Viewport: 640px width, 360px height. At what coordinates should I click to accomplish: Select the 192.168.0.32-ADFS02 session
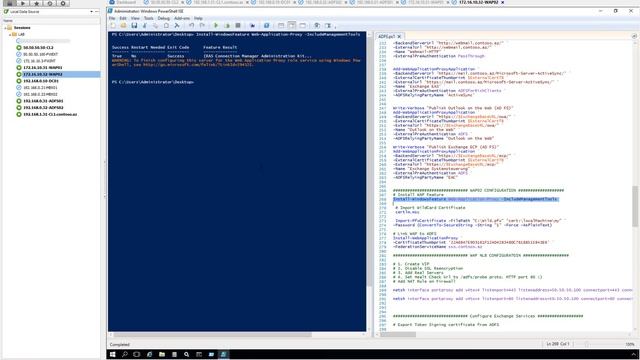click(43, 108)
